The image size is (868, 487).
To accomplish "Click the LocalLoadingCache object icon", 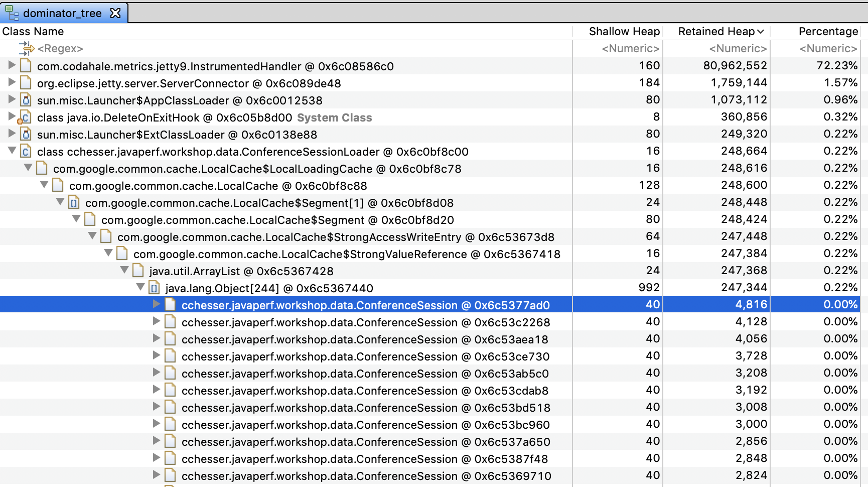I will point(42,168).
